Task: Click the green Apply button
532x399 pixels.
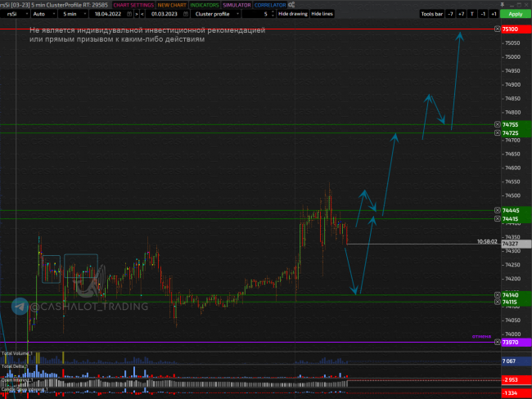Action: [516, 14]
